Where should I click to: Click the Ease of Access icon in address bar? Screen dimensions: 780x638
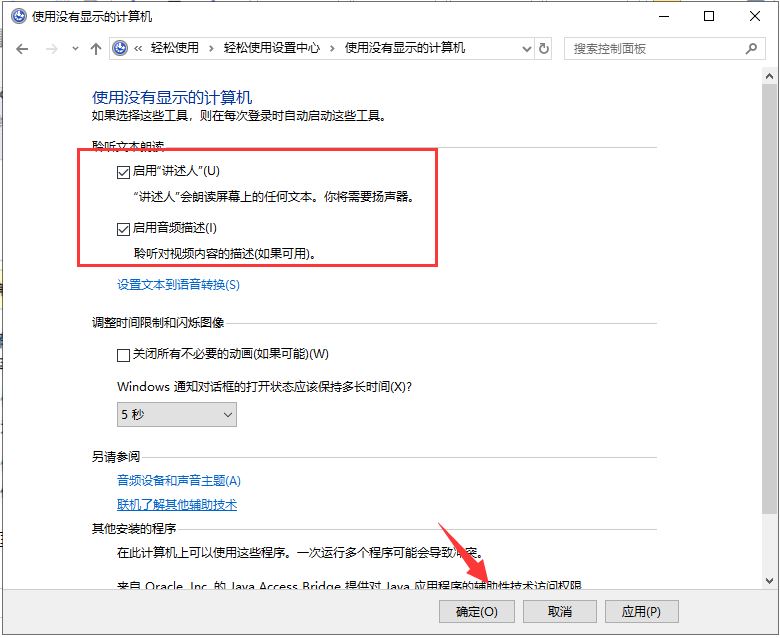[121, 48]
